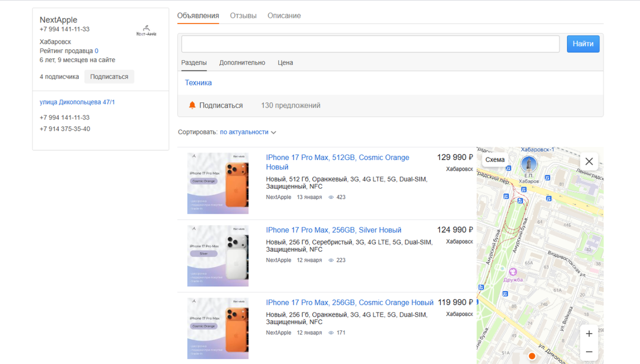Open iPhone 17 Pro Max 256GB Silver listing
The image size is (640, 364).
click(333, 230)
